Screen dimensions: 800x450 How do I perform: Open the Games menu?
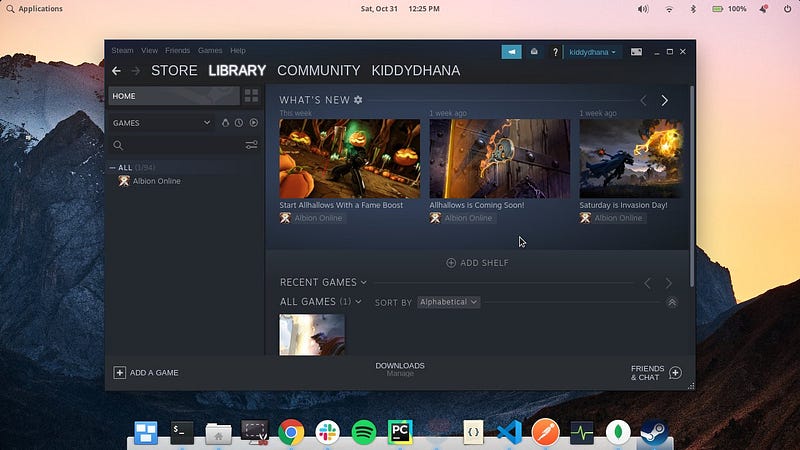tap(210, 51)
